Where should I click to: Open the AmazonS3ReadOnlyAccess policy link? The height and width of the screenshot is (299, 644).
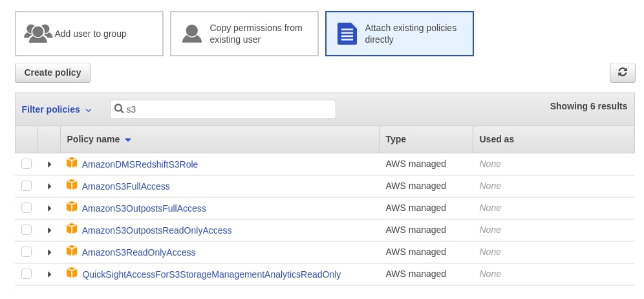138,252
